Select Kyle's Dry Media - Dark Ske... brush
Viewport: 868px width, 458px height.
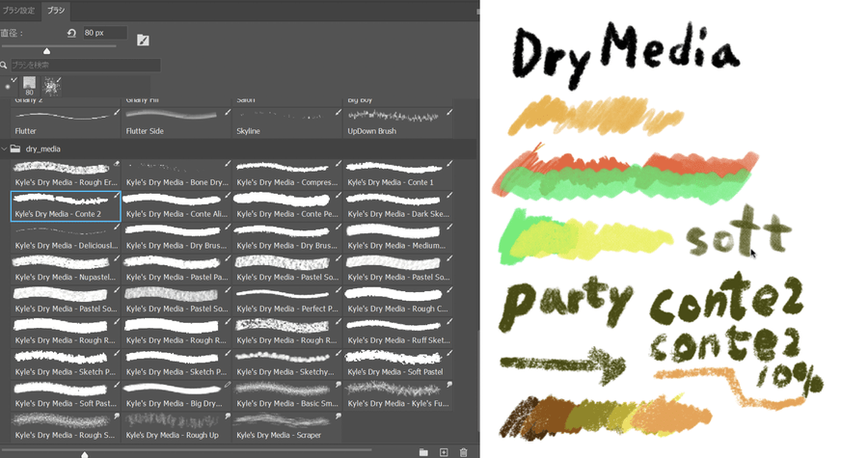398,205
